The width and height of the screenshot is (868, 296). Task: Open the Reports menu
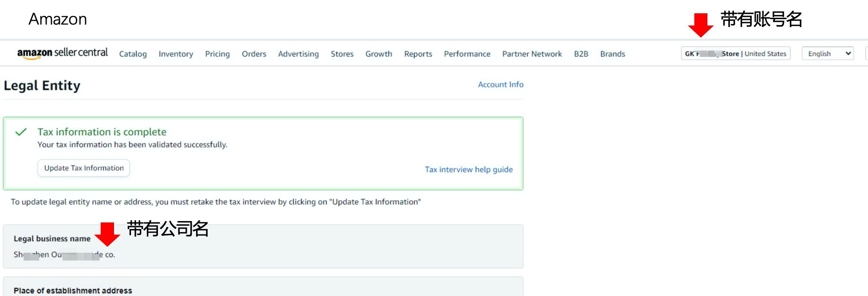[418, 54]
